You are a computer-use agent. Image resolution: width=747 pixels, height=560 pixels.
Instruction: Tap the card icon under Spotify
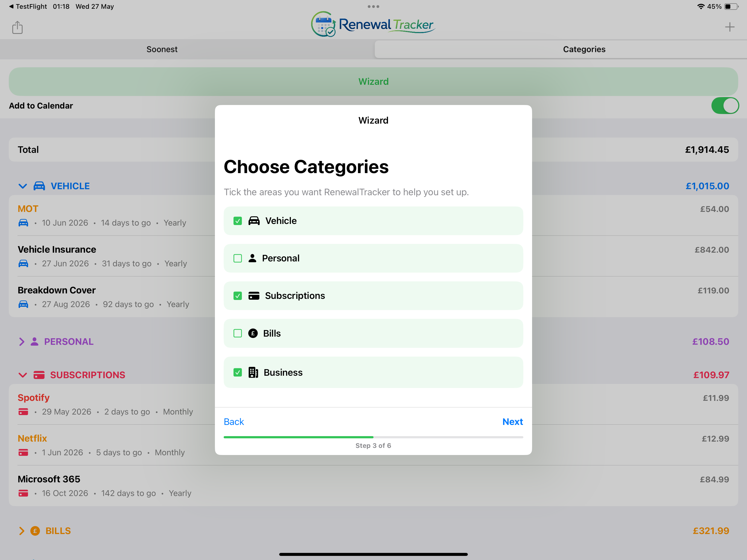pyautogui.click(x=23, y=412)
